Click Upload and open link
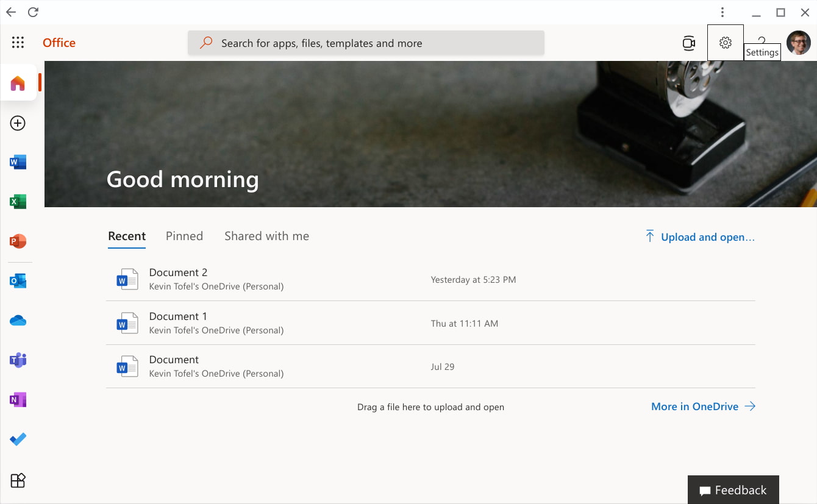 click(x=700, y=237)
